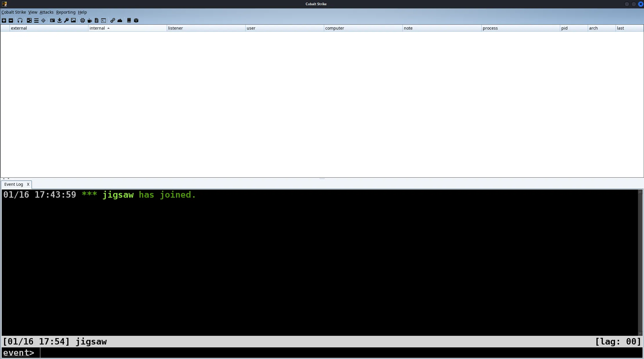
Task: Click the Event Log vertical scrollbar
Action: pos(640,262)
